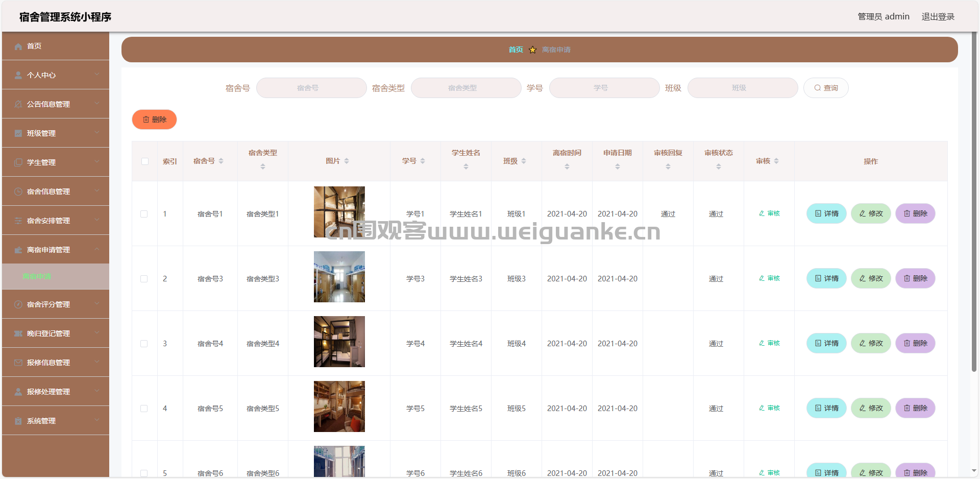Viewport: 980px width, 479px height.
Task: Sort by 审核回复 using its sort arrows
Action: (x=668, y=167)
